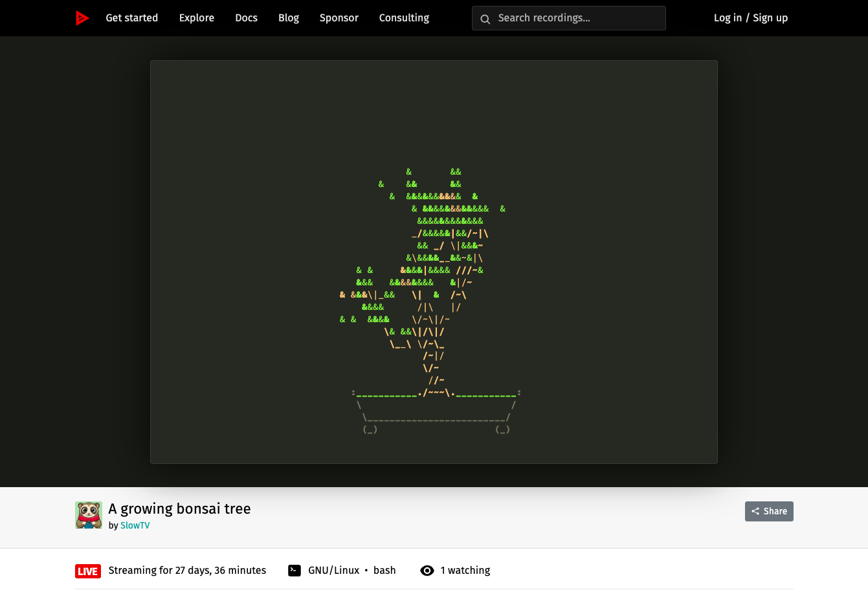Viewport: 868px width, 601px height.
Task: Click the eye icon beside watching count
Action: tap(427, 571)
